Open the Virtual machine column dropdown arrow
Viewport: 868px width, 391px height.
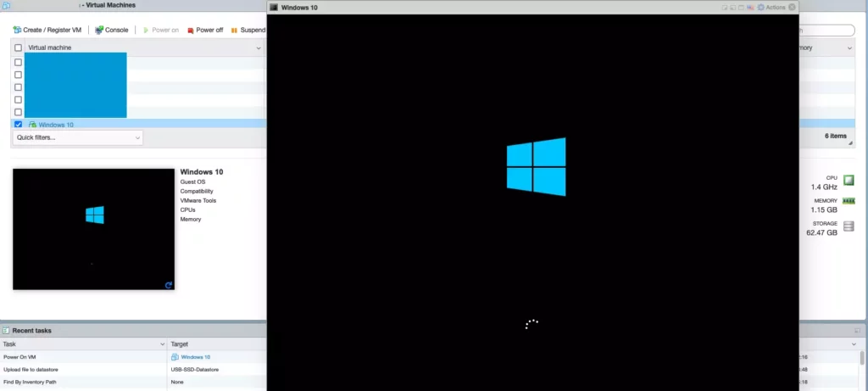pos(259,48)
